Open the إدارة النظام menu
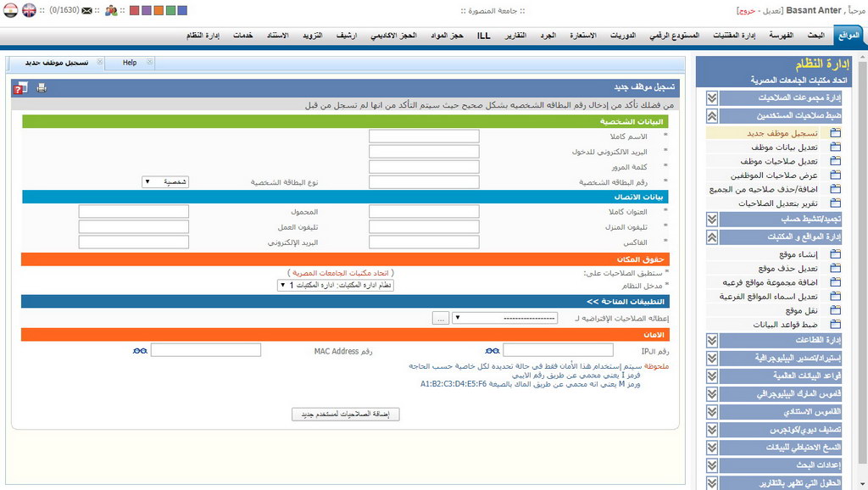Image resolution: width=868 pixels, height=490 pixels. (203, 36)
